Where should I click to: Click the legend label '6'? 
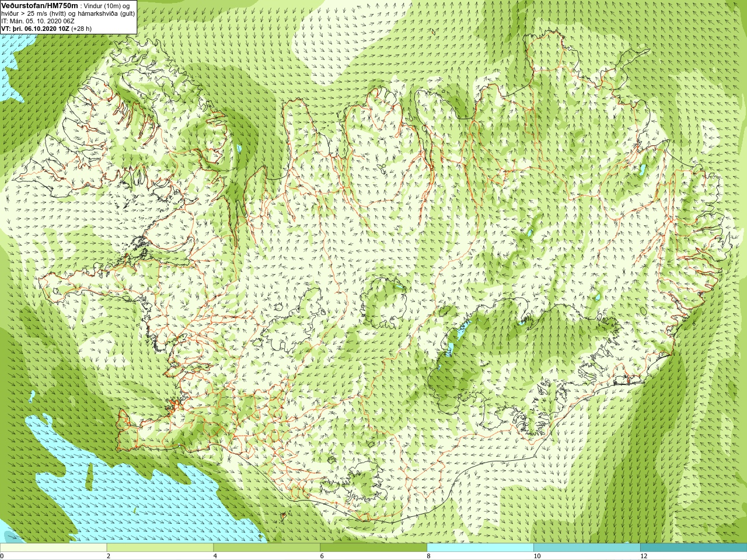(322, 556)
